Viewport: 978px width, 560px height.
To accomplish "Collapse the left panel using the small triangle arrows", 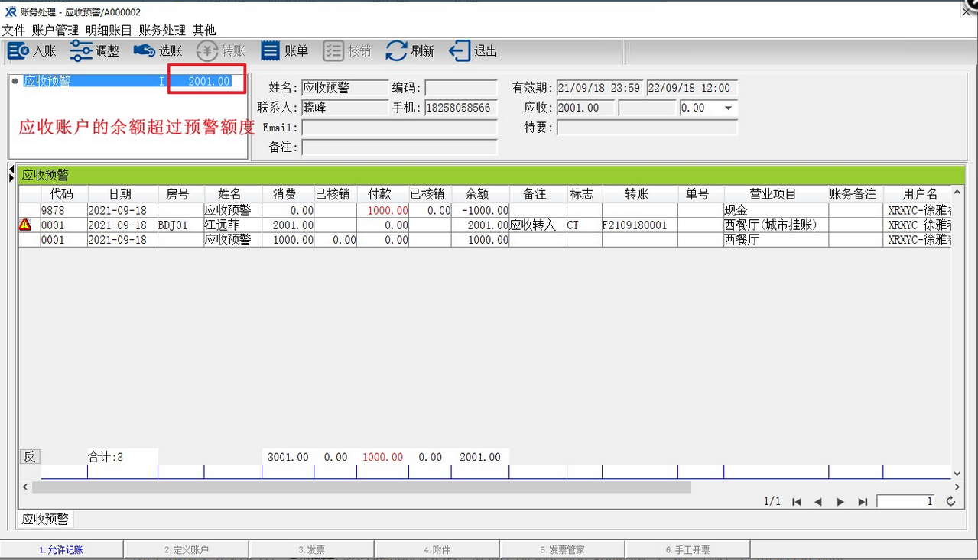I will (11, 173).
